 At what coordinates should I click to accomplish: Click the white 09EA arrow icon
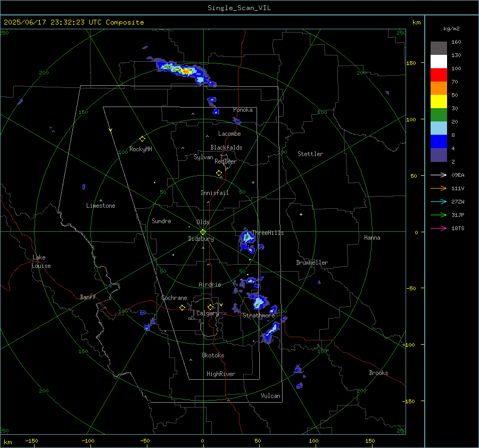point(439,175)
